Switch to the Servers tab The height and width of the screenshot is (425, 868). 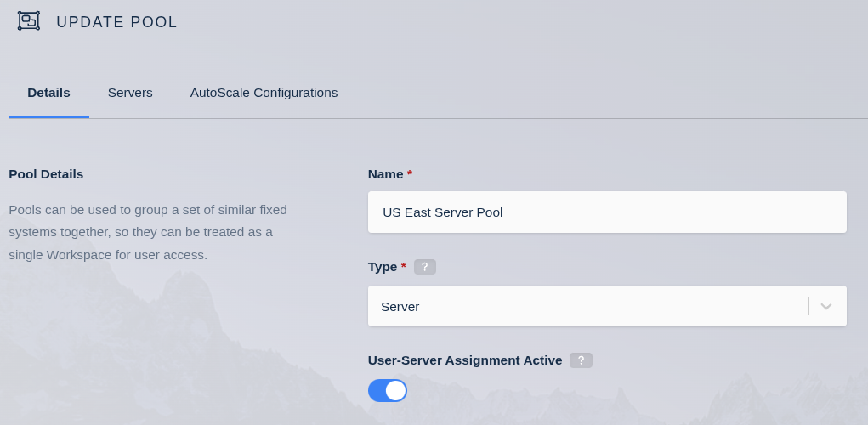(x=130, y=93)
